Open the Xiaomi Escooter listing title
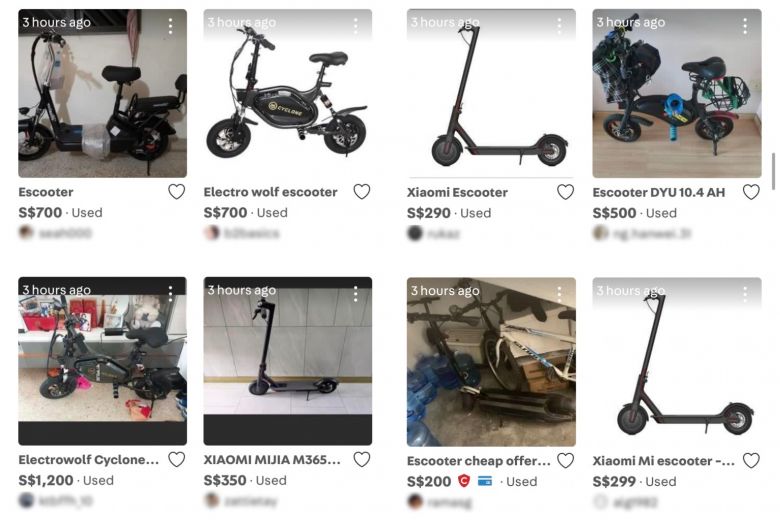Image resolution: width=780 pixels, height=520 pixels. click(x=457, y=193)
